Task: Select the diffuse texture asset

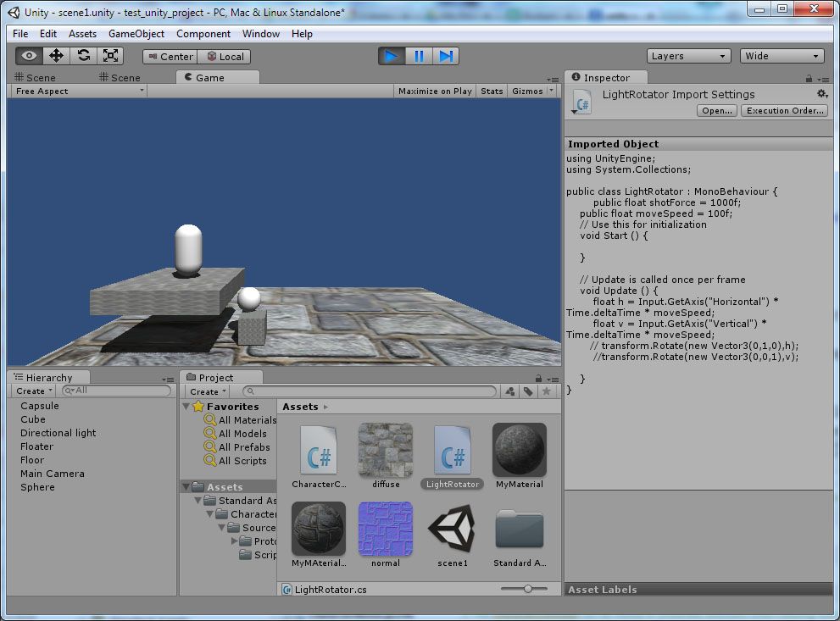Action: point(386,456)
